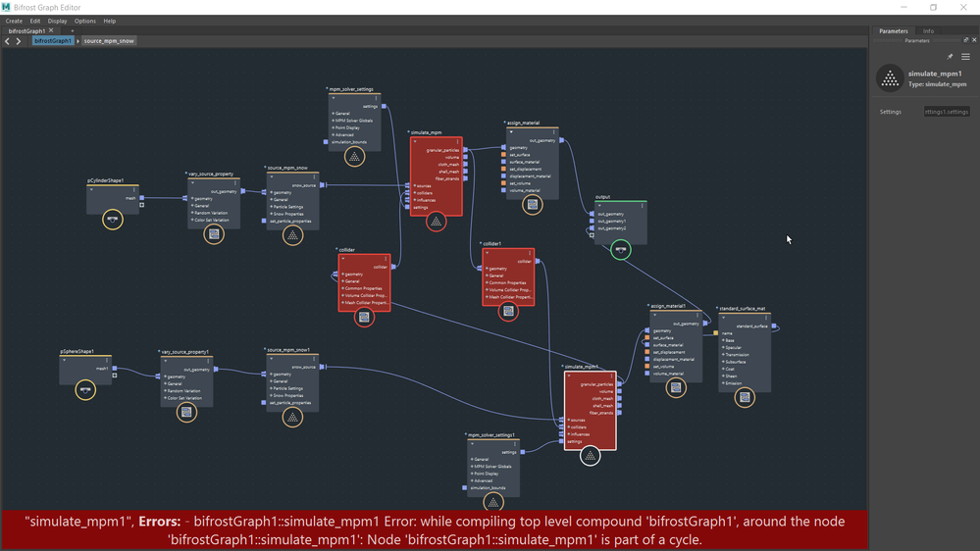This screenshot has height=551, width=980.
Task: Click the assign_material1 node icon
Action: click(676, 388)
